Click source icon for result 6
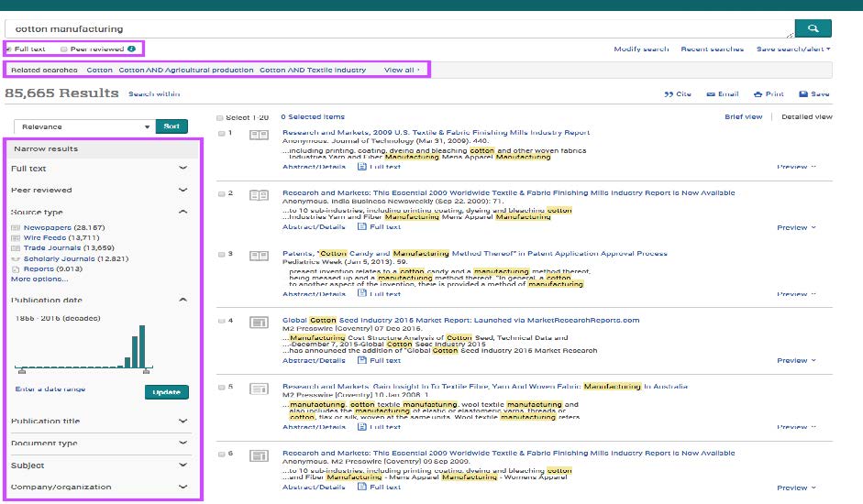The width and height of the screenshot is (863, 504). point(259,455)
